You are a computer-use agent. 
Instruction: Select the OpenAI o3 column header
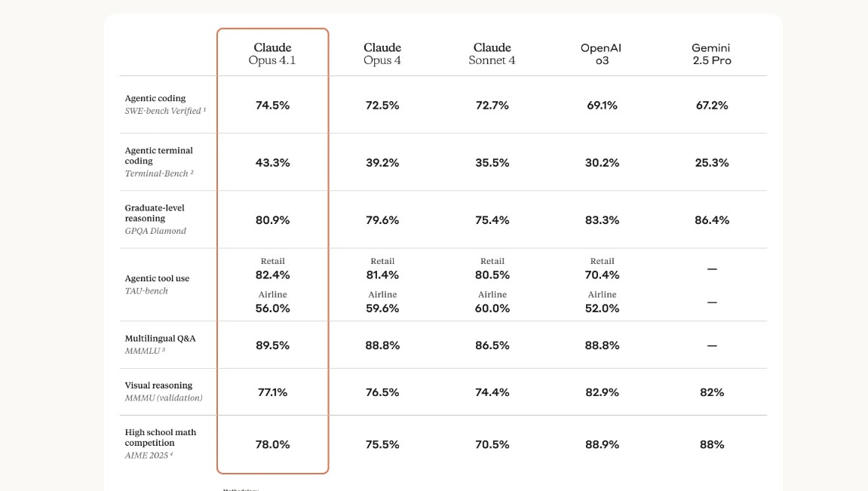point(601,54)
